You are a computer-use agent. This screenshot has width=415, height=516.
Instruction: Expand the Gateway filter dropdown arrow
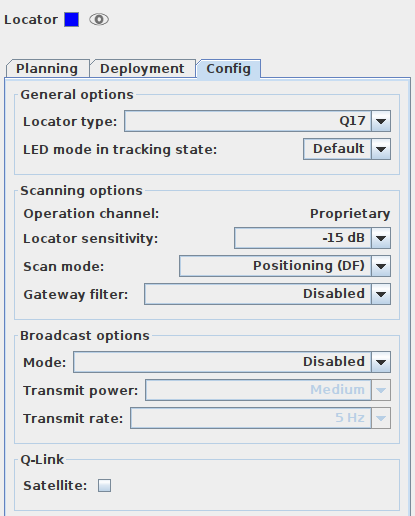381,294
